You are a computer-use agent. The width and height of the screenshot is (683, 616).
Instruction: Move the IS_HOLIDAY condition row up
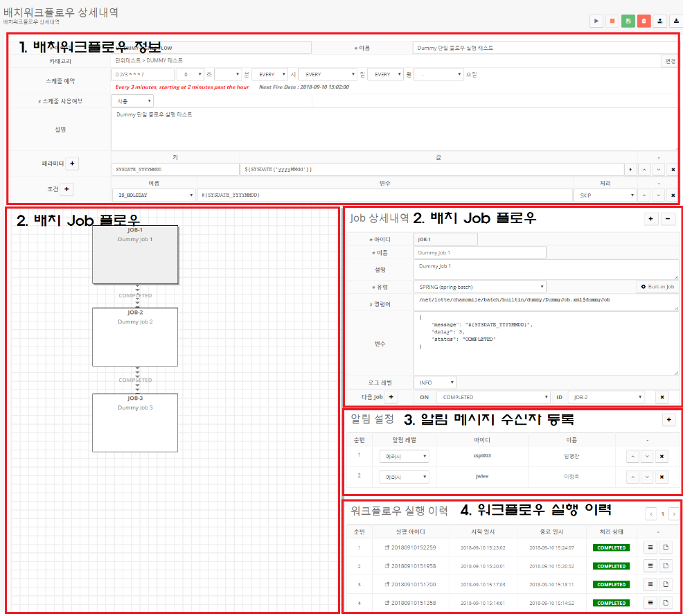[x=644, y=195]
